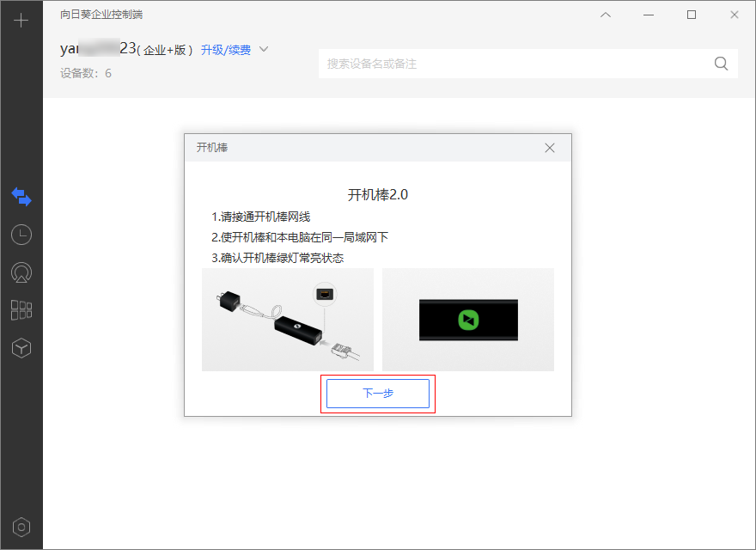Click the 下一步 button
Image resolution: width=756 pixels, height=550 pixels.
pyautogui.click(x=378, y=394)
